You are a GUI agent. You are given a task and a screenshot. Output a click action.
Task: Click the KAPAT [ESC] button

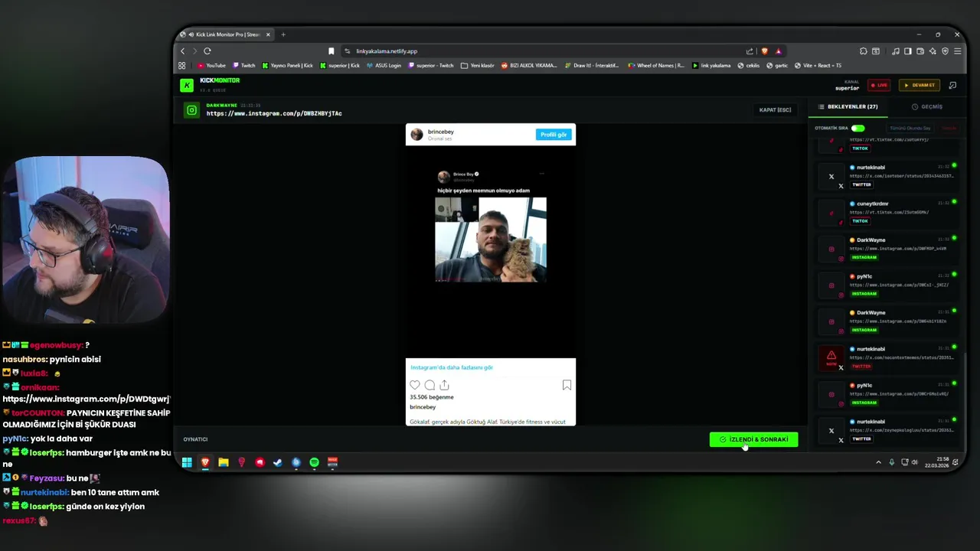click(775, 110)
